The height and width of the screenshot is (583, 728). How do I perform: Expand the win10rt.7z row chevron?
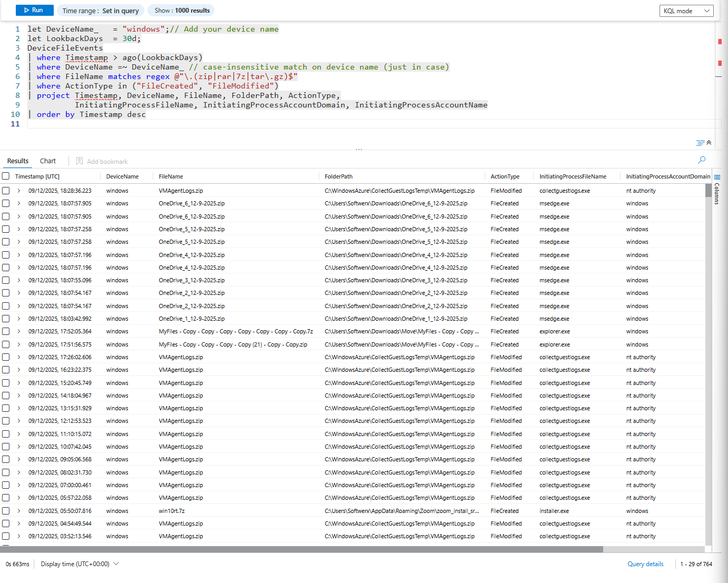19,511
